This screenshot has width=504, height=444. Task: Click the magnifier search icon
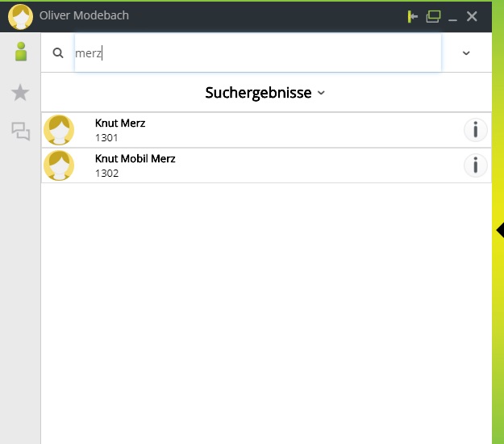pyautogui.click(x=58, y=53)
